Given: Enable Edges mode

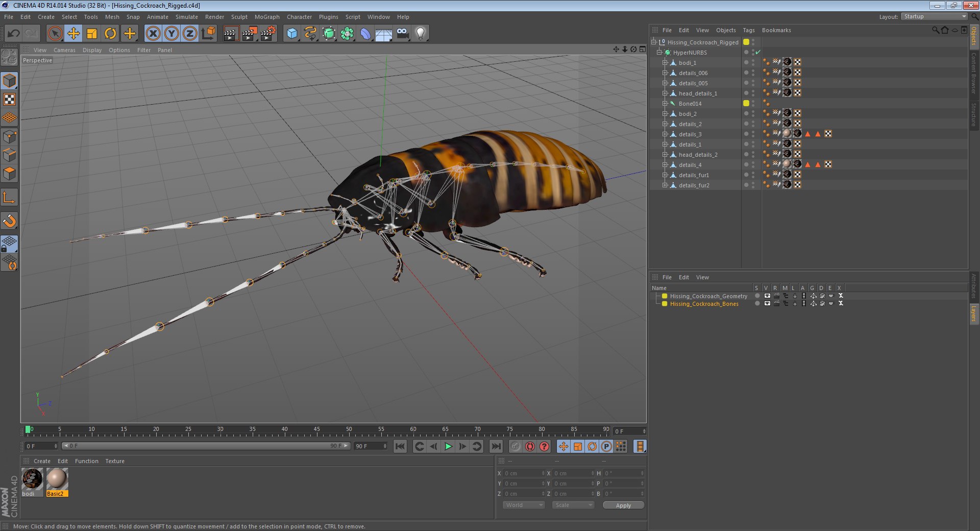Looking at the screenshot, I should tap(10, 155).
